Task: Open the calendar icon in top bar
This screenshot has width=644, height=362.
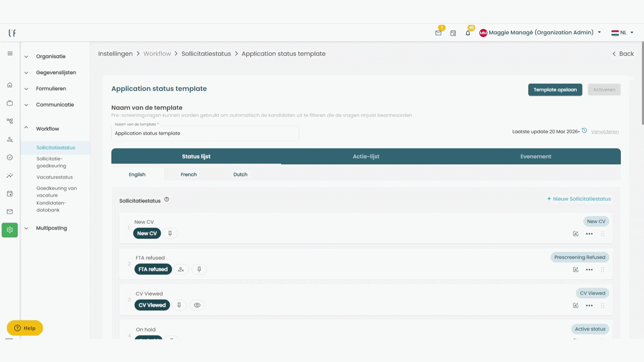Action: coord(453,33)
